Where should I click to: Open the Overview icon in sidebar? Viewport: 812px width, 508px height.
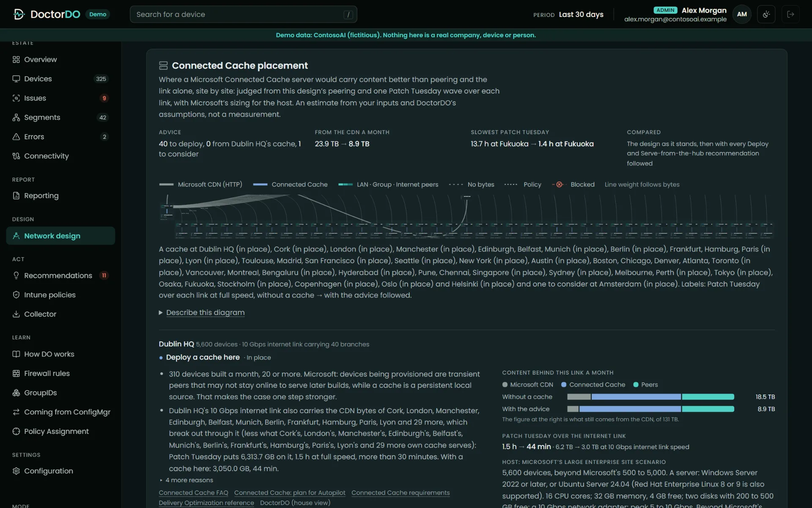point(16,59)
